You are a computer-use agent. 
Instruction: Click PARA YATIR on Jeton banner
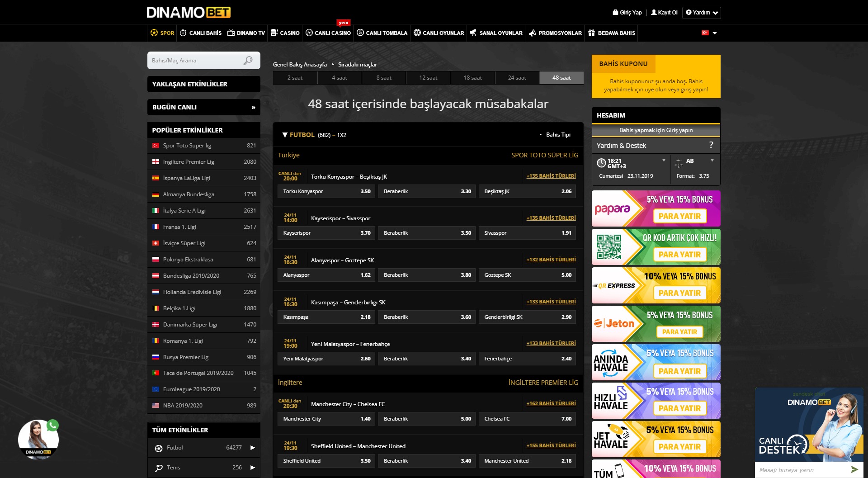[x=679, y=332]
